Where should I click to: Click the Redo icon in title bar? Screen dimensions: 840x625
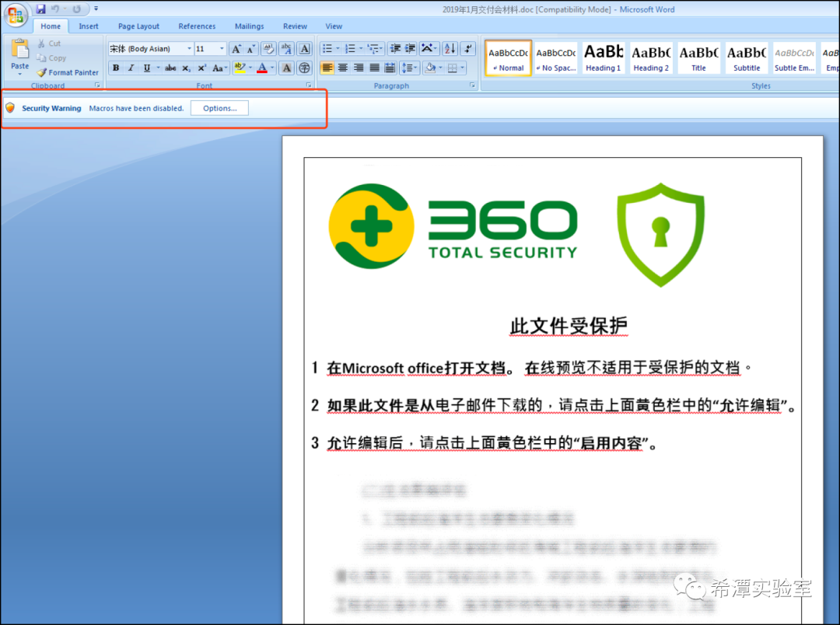76,9
